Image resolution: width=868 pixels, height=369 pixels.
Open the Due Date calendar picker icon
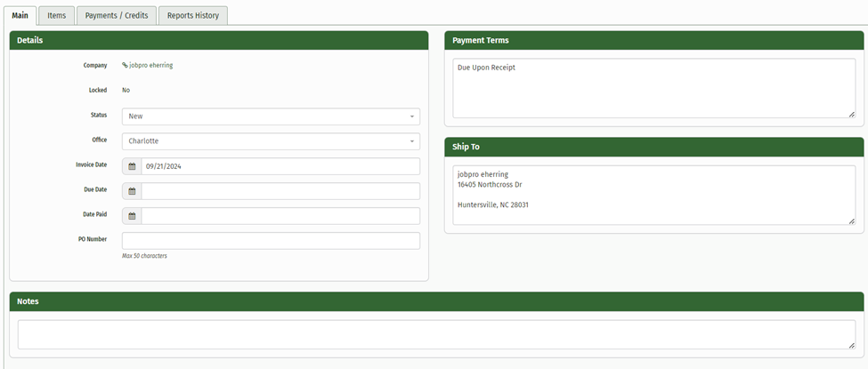tap(132, 191)
